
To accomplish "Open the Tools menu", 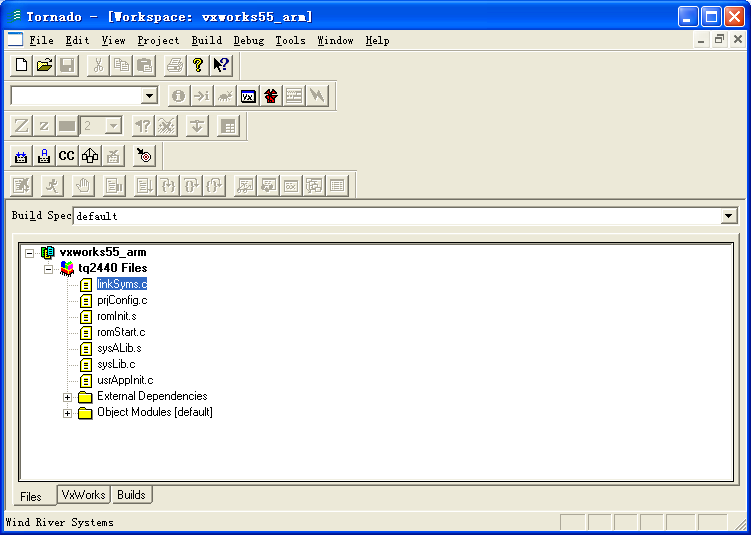I will 290,41.
